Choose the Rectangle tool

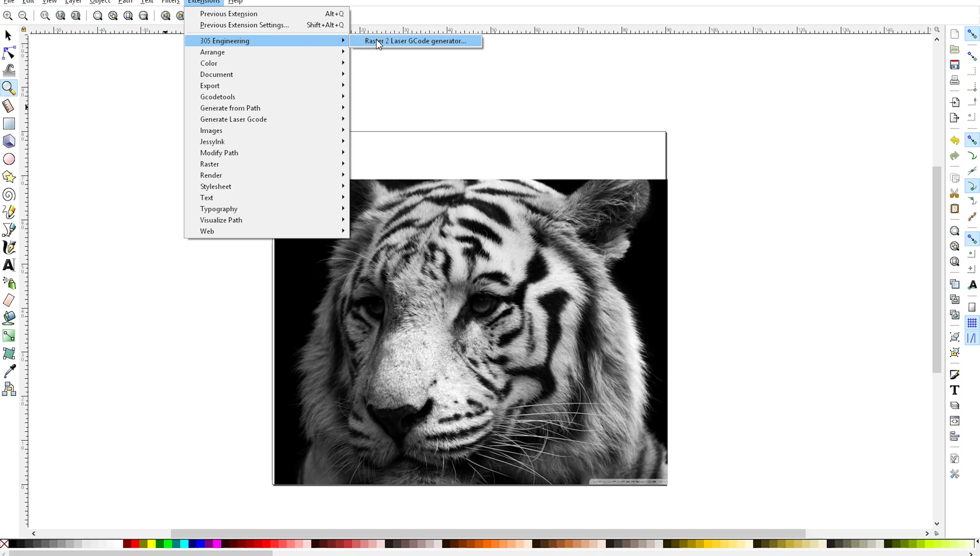[9, 123]
